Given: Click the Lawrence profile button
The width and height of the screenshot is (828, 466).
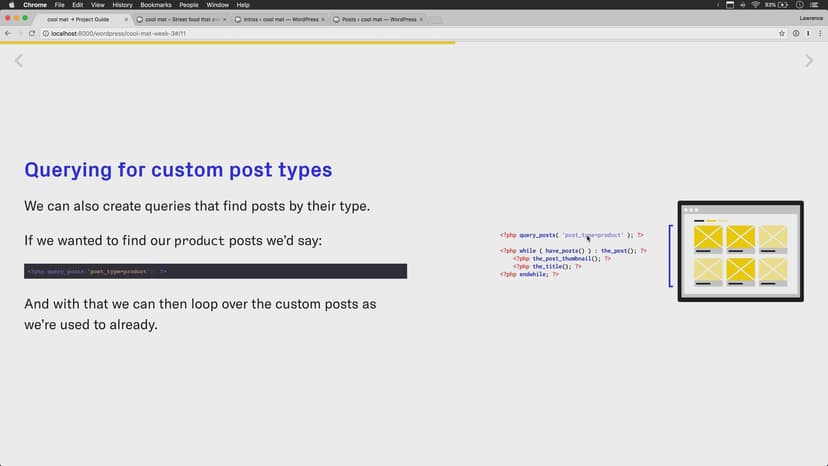Looking at the screenshot, I should [808, 19].
